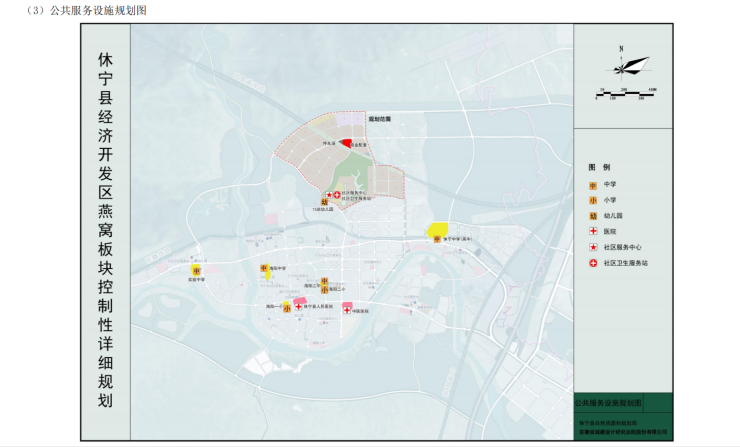Click the 社区服务中心 red star legend icon
This screenshot has width=740, height=447.
point(593,247)
